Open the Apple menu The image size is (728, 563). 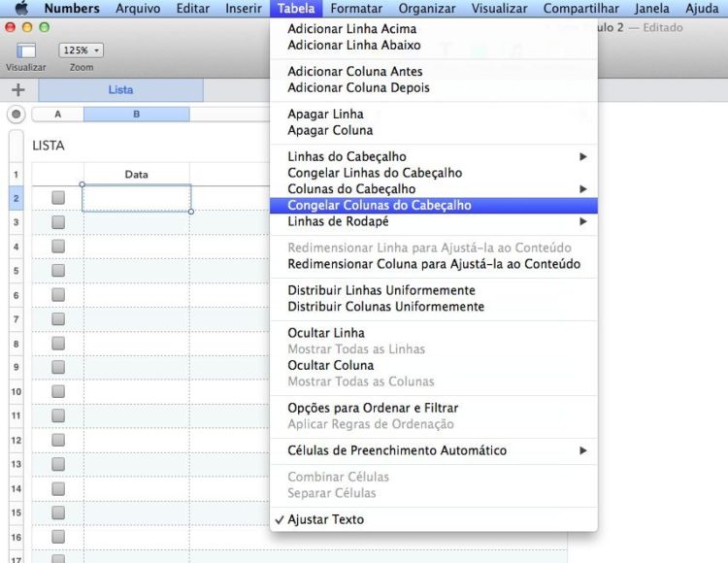[x=20, y=9]
